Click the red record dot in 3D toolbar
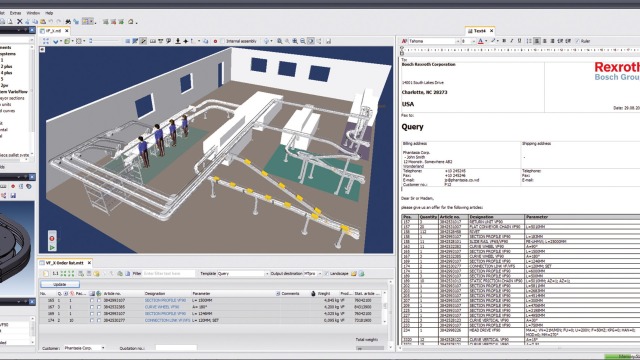The image size is (640, 360). pyautogui.click(x=215, y=41)
